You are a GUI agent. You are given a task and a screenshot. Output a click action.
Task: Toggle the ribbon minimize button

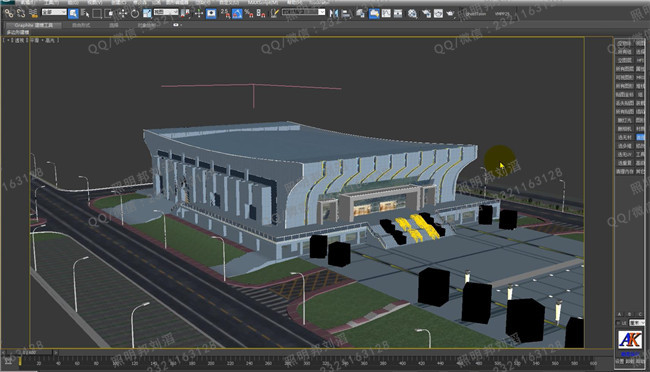(x=177, y=25)
